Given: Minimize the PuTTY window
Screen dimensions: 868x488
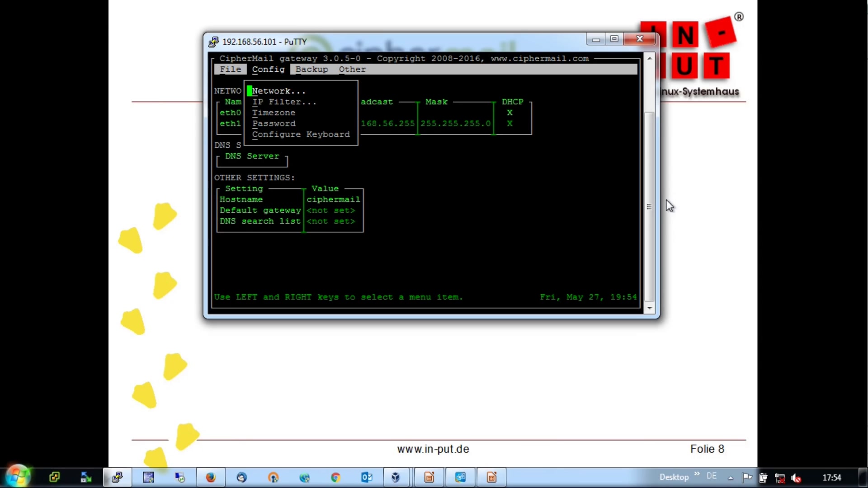Looking at the screenshot, I should coord(596,39).
